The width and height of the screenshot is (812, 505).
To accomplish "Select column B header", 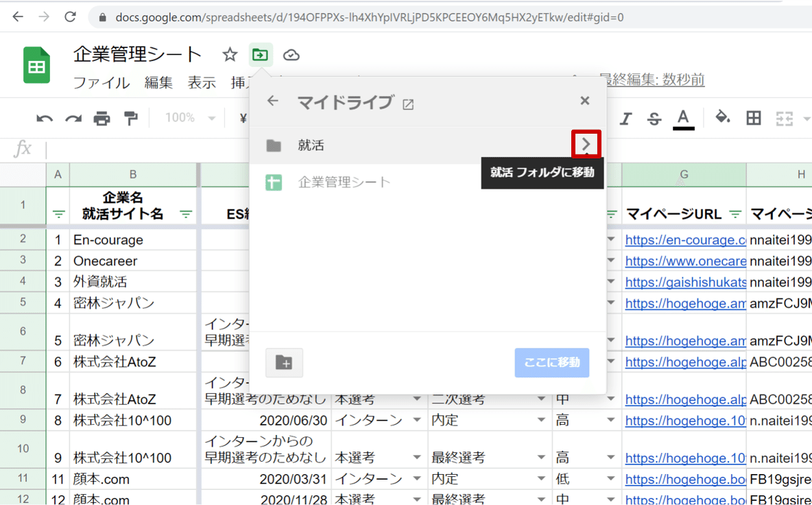I will tap(133, 174).
